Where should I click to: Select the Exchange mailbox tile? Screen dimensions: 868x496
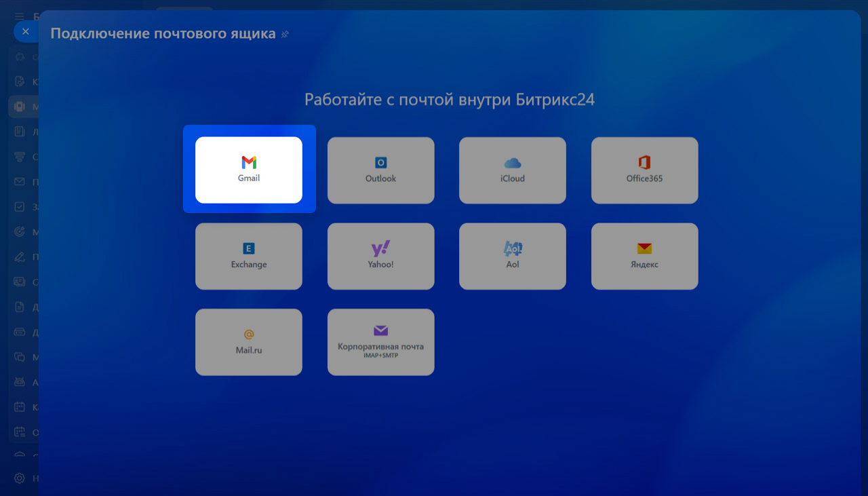point(249,256)
